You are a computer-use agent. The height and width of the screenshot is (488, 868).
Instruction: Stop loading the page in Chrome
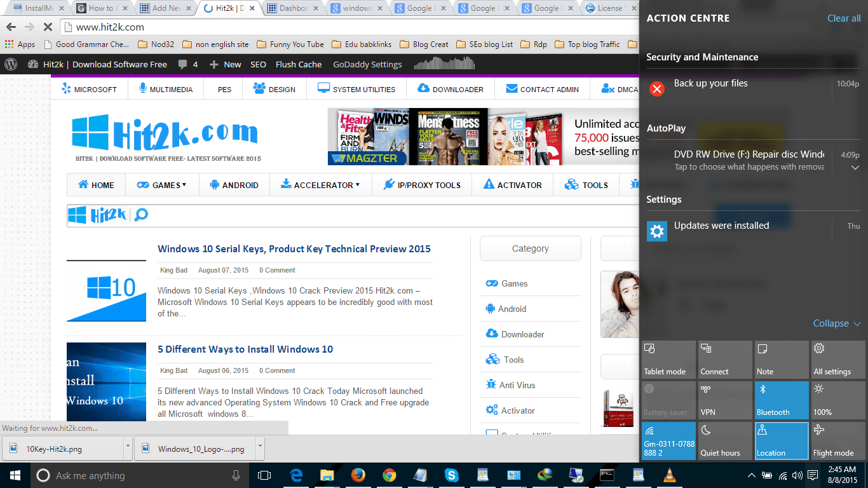click(x=48, y=27)
